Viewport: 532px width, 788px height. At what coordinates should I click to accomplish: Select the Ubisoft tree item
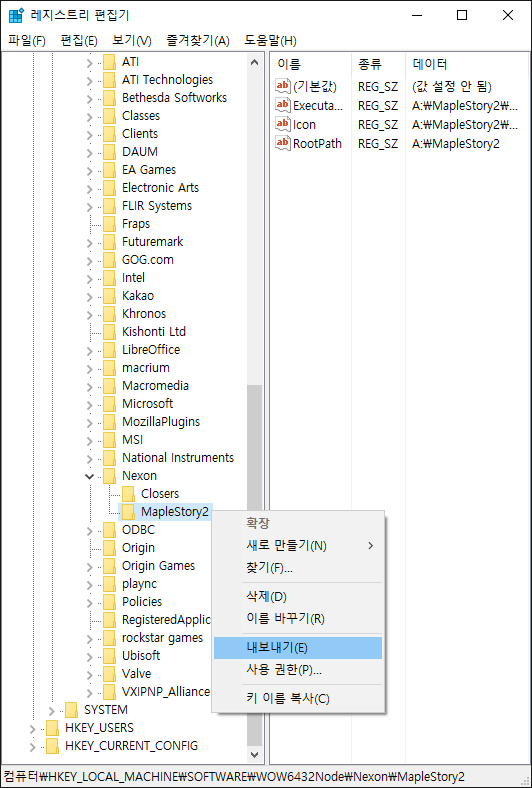click(141, 655)
